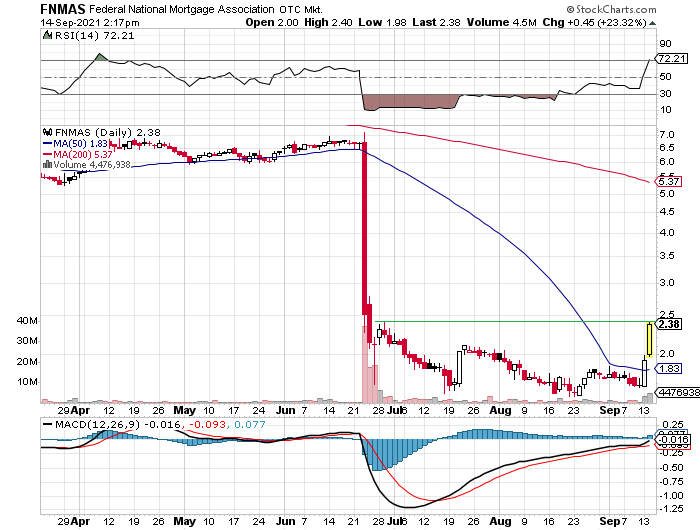Click the StockCharts.com watermark text
The image size is (700, 530).
point(612,9)
